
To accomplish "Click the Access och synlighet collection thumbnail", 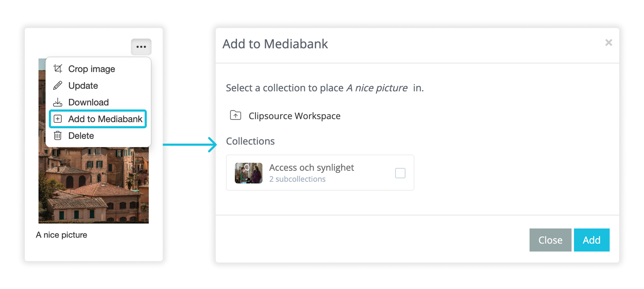I will [248, 173].
